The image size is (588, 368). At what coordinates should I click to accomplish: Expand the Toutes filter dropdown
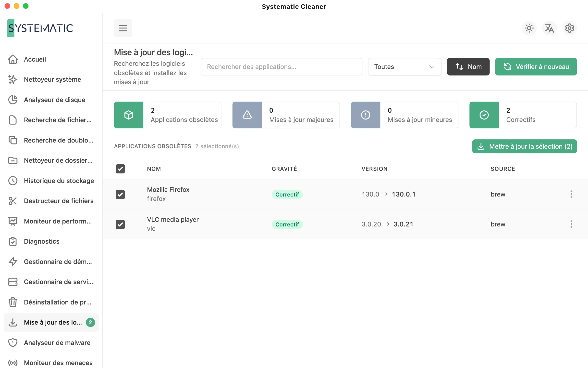(404, 67)
